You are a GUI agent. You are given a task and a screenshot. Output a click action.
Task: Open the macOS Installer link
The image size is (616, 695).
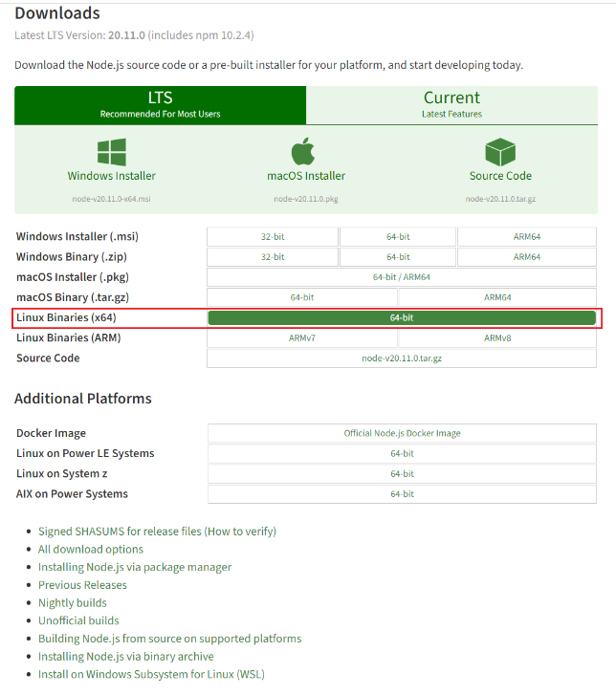point(306,176)
